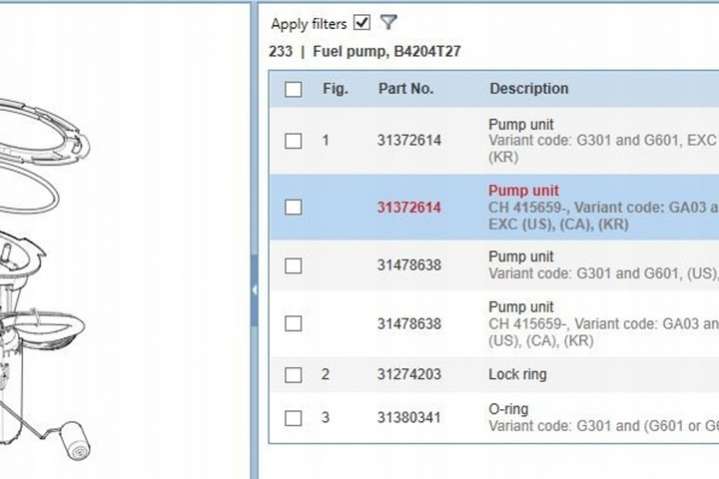Select checkbox of highlighted 31372614 row
Screen dimensions: 719x479
click(293, 207)
